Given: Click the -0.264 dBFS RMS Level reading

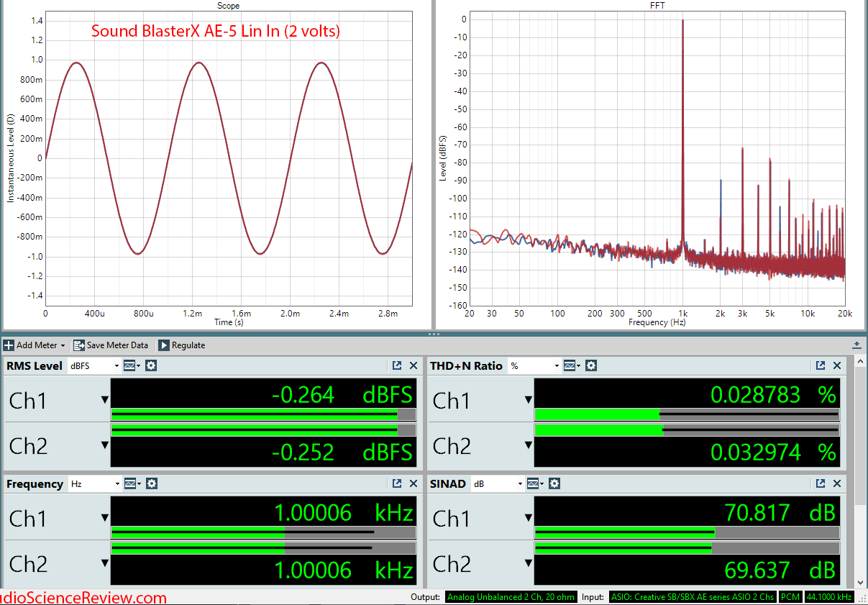Looking at the screenshot, I should coord(342,394).
